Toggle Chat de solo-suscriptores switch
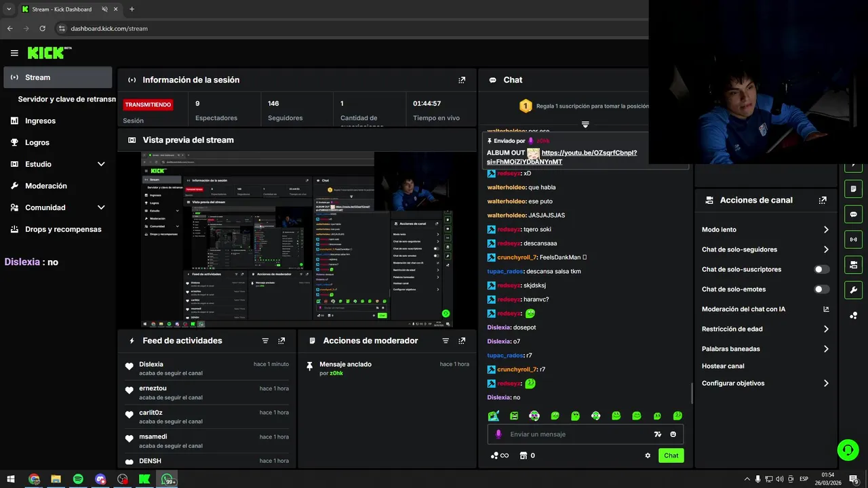 pyautogui.click(x=821, y=269)
